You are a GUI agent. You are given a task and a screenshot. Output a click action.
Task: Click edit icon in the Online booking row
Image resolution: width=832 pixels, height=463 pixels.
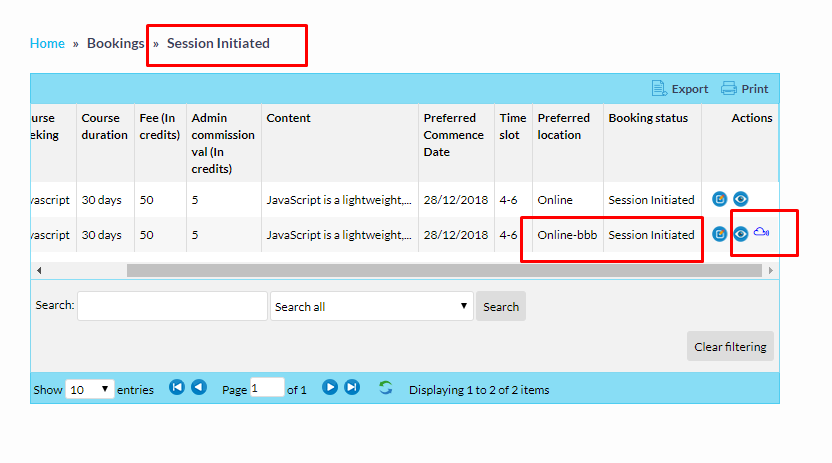pos(720,199)
